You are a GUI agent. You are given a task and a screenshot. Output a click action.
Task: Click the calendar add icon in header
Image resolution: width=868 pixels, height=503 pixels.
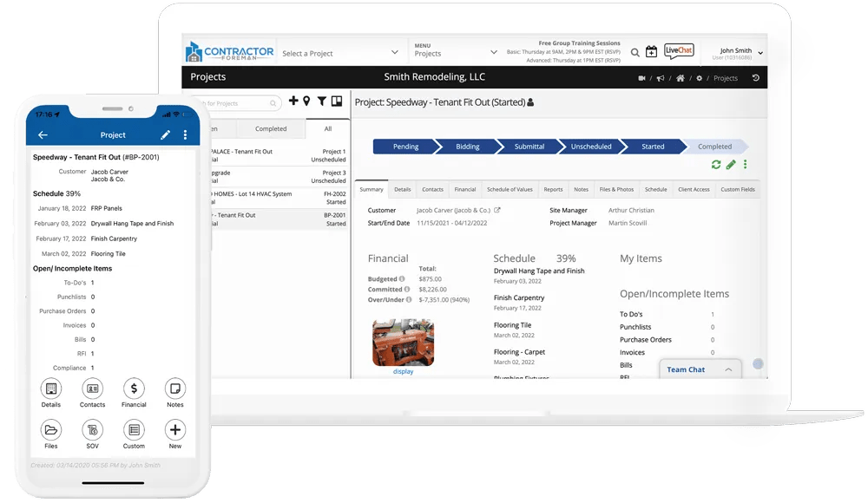point(652,51)
